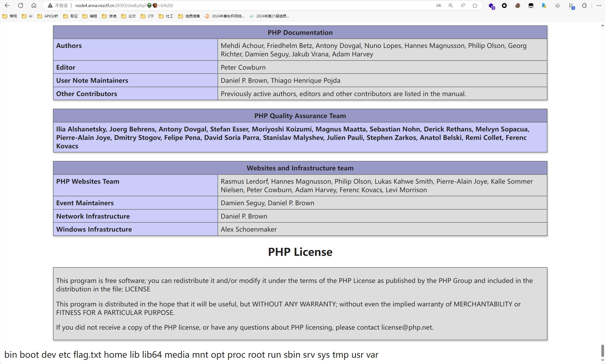Open the grey command-symbol extension icon

557,5
